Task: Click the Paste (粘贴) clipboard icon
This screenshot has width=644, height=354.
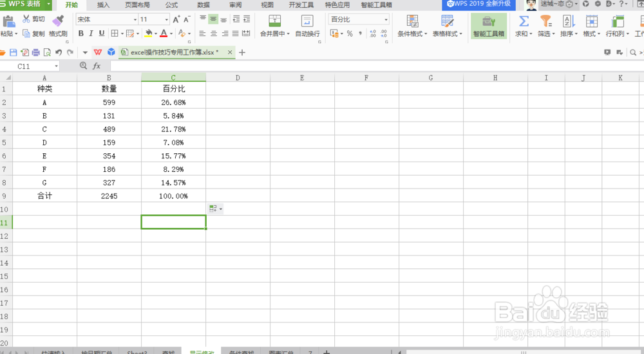Action: tap(8, 21)
